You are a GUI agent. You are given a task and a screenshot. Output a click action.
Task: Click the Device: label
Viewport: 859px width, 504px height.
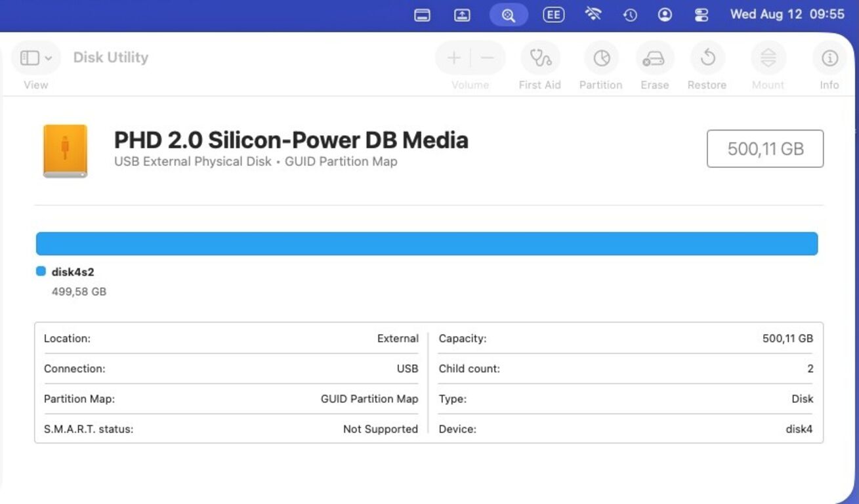(x=457, y=429)
